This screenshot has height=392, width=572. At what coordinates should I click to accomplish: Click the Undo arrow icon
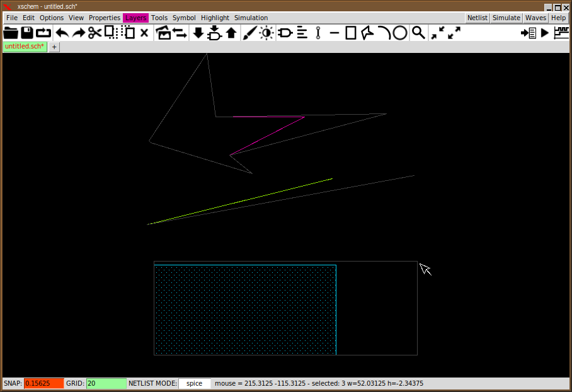coord(62,33)
